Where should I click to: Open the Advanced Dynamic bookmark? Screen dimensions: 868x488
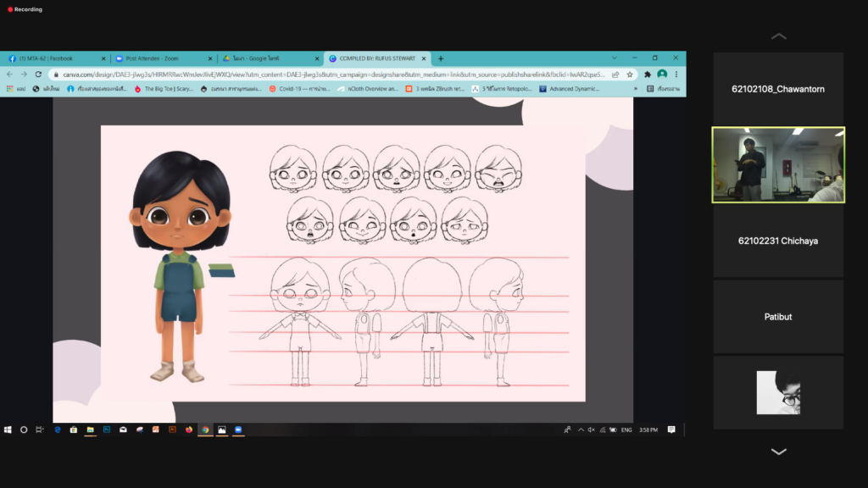(569, 88)
